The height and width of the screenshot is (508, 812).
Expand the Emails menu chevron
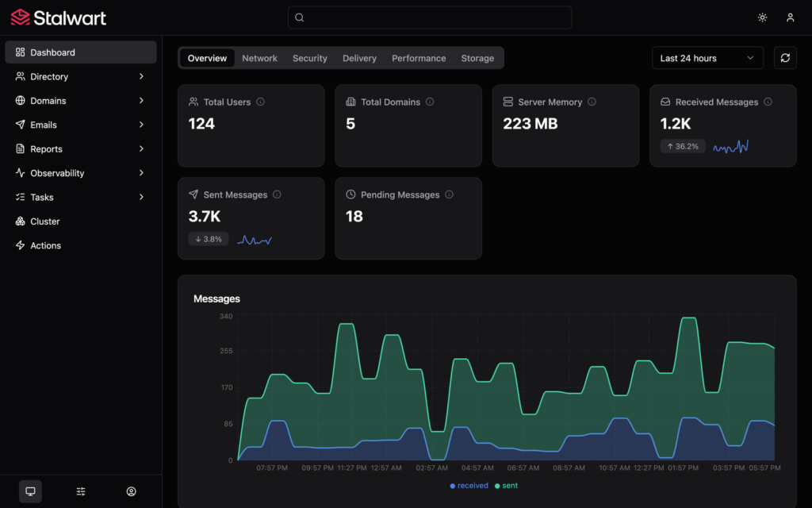coord(141,125)
